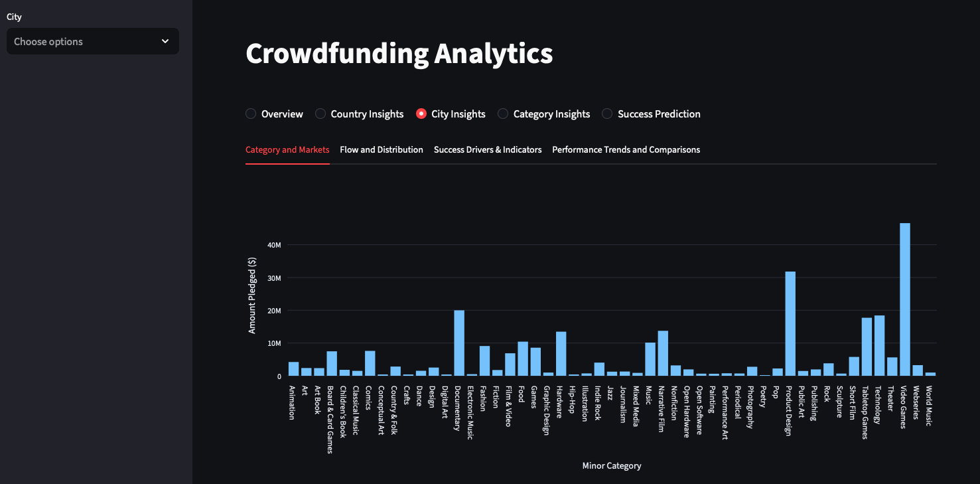Viewport: 980px width, 484px height.
Task: Select the Overview radio button
Action: coord(251,114)
